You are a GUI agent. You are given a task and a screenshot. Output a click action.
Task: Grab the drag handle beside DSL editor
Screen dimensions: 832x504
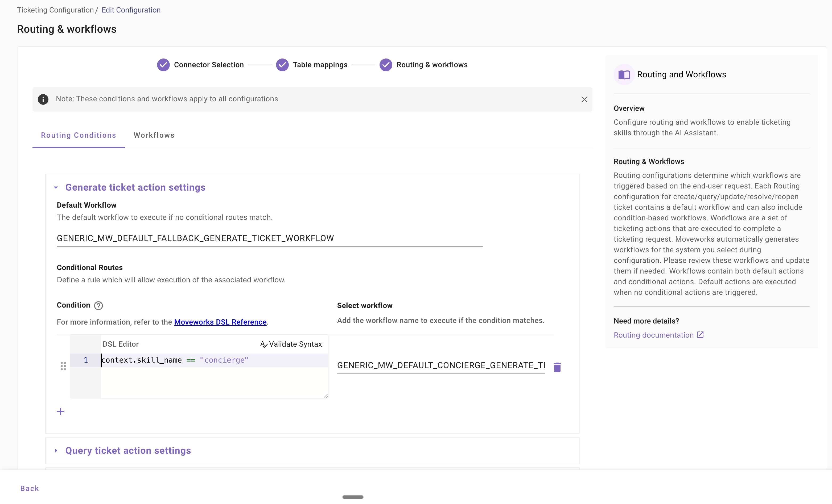(x=63, y=366)
